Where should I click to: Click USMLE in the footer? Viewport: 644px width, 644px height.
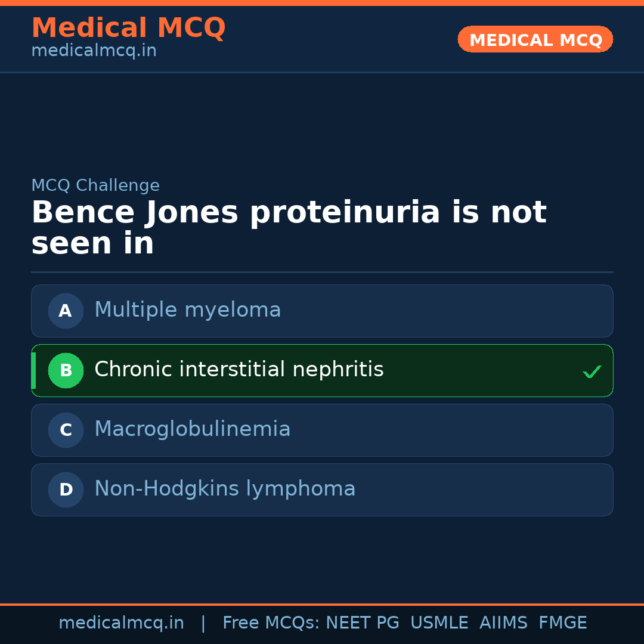(x=439, y=623)
